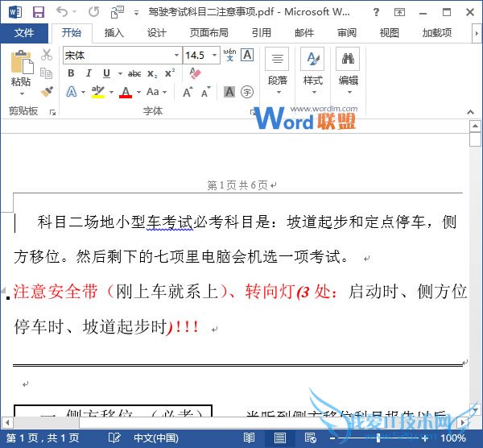
Task: Toggle character shading icon
Action: click(229, 92)
